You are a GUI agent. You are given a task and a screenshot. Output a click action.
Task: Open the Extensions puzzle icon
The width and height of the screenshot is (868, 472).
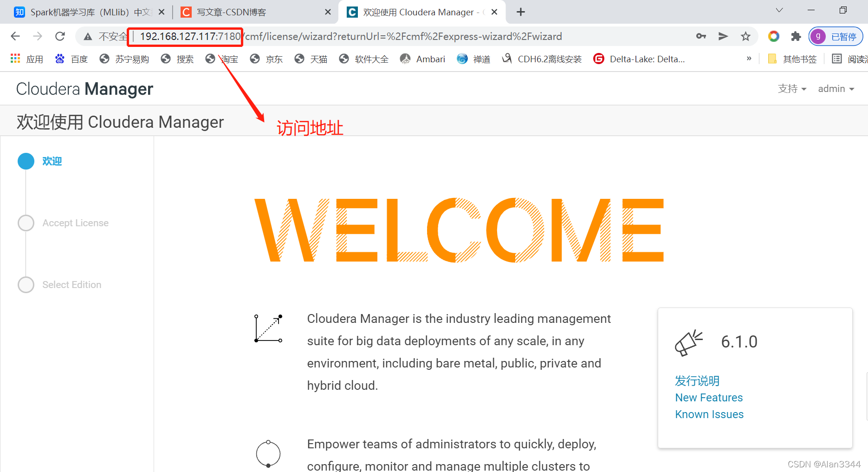tap(796, 36)
